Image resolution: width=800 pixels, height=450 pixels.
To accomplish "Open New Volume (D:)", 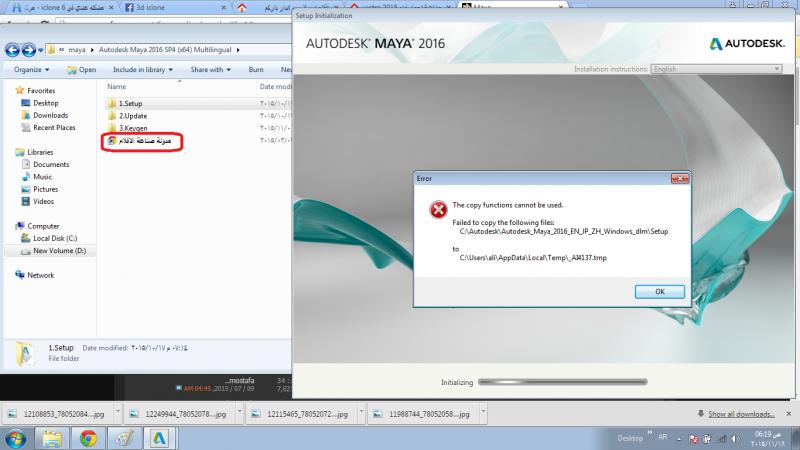I will (x=59, y=251).
